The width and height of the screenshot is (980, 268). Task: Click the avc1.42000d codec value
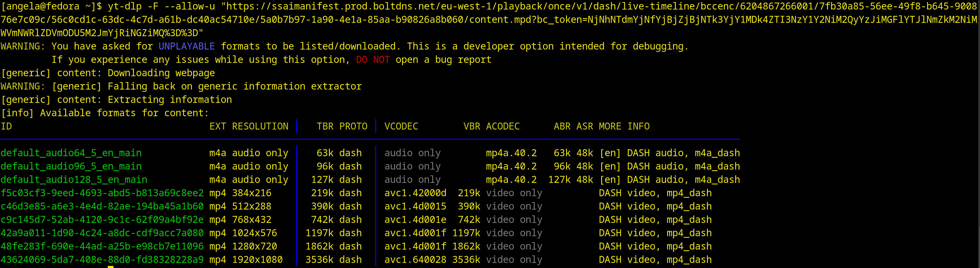pos(415,193)
